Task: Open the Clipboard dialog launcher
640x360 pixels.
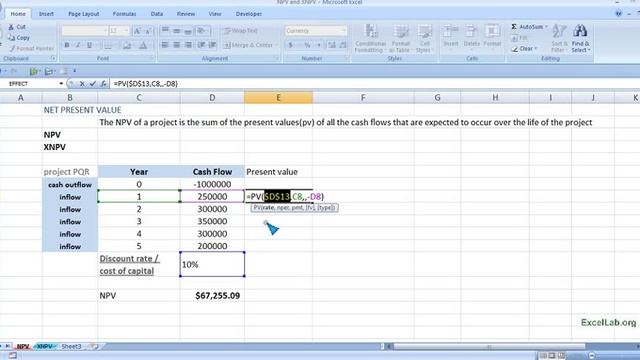Action: pyautogui.click(x=53, y=59)
